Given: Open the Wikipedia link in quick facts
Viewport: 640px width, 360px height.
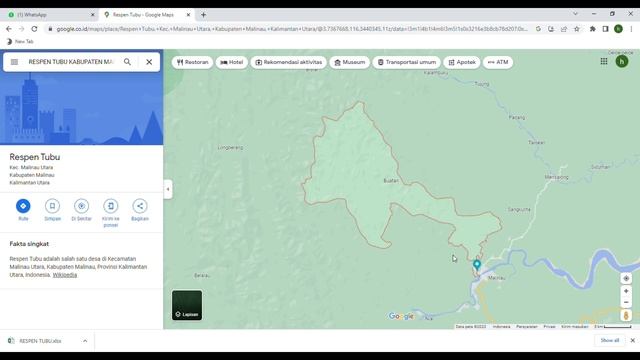Looking at the screenshot, I should point(64,275).
